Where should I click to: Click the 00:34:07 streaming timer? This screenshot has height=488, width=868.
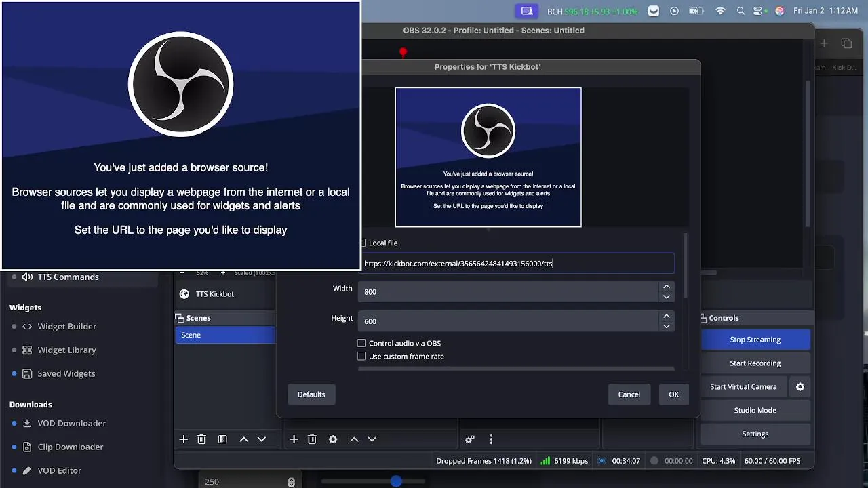[x=626, y=461]
